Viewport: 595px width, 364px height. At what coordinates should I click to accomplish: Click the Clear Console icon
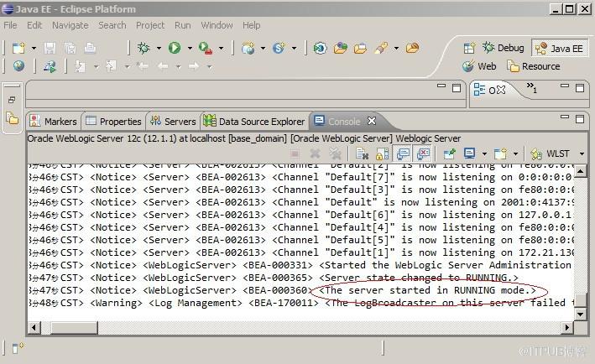pyautogui.click(x=362, y=153)
